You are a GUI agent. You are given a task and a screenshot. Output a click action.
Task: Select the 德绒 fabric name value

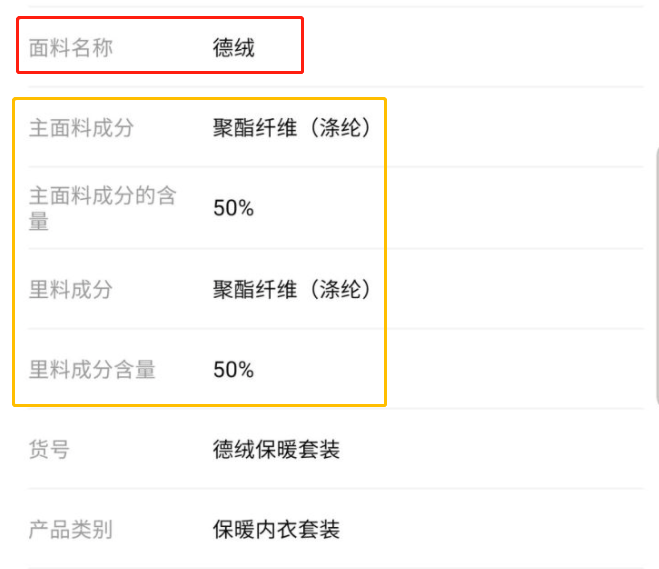click(234, 48)
